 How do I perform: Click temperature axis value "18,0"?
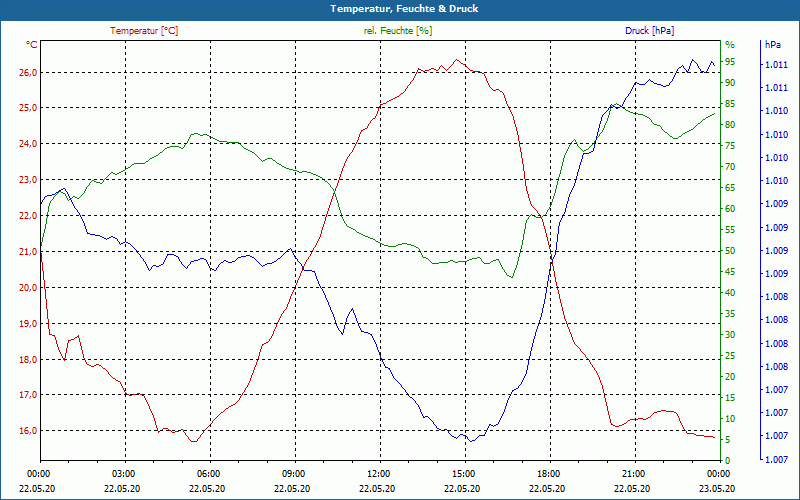pos(29,360)
